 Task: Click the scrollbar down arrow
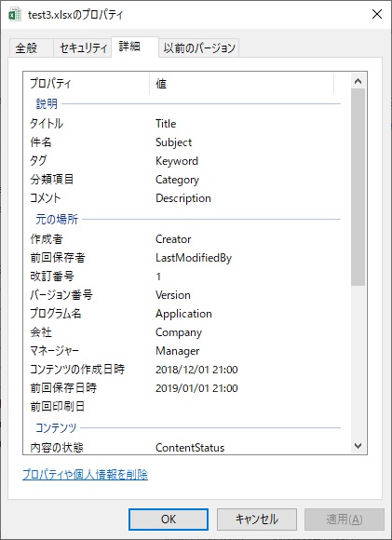tap(358, 446)
